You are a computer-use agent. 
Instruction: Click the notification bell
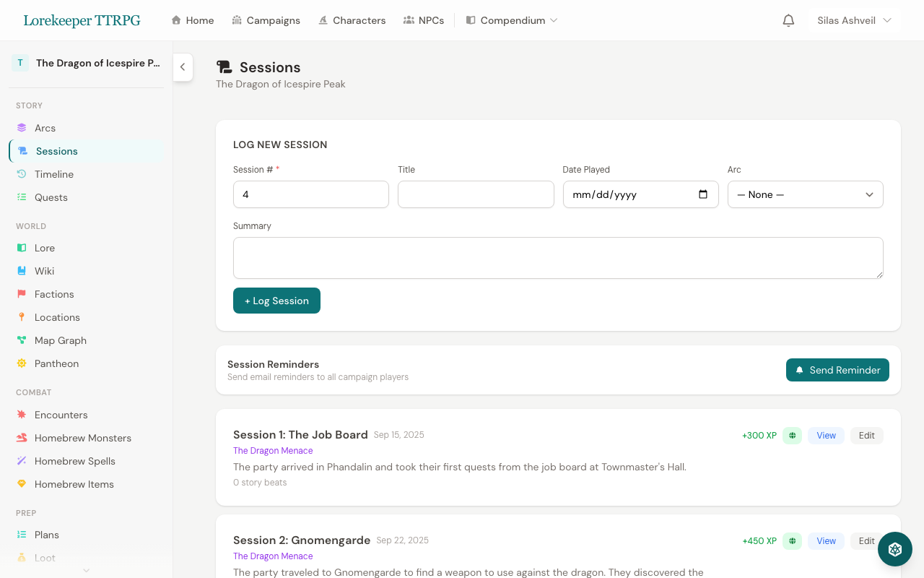coord(788,20)
